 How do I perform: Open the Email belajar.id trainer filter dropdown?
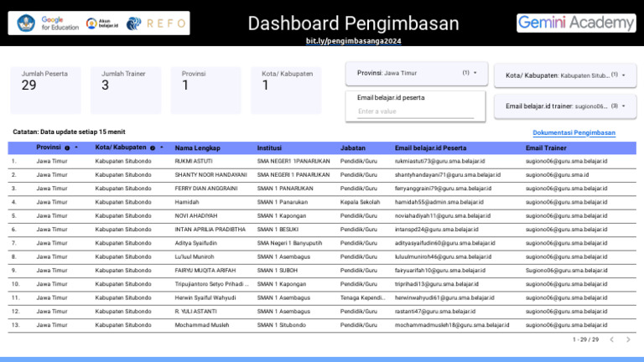(x=565, y=106)
